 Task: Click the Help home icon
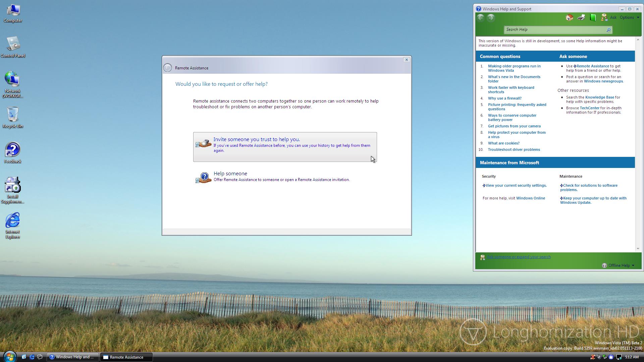(x=569, y=18)
